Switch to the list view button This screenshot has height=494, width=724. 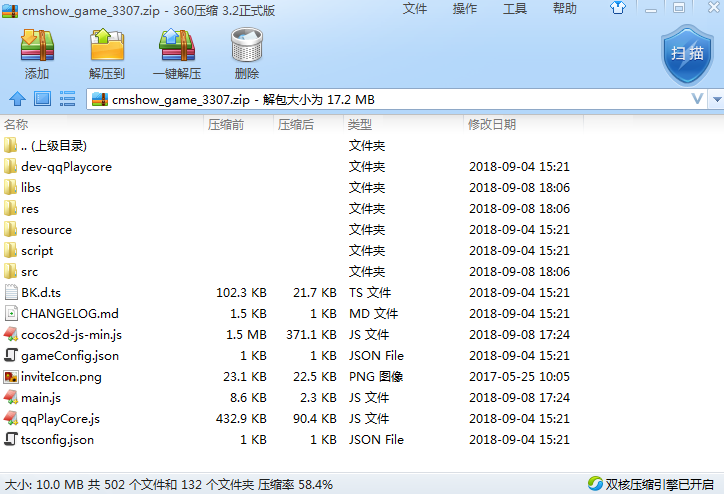click(x=67, y=98)
